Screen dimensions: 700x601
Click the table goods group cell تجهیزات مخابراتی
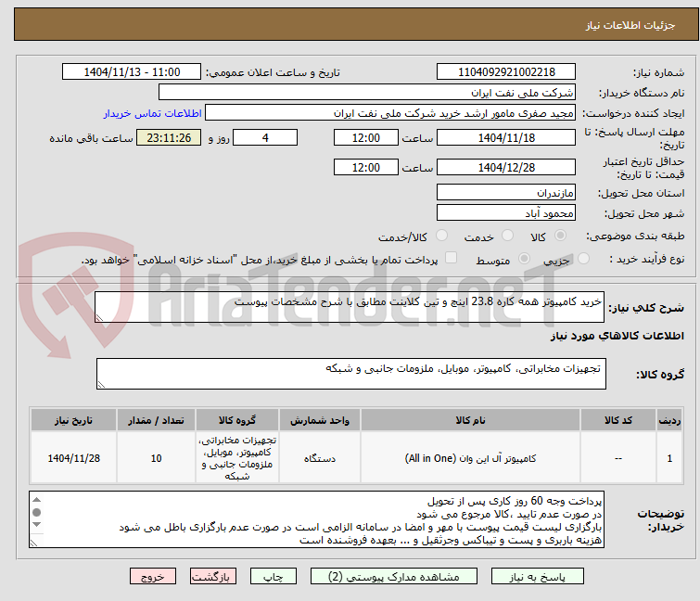tap(237, 458)
